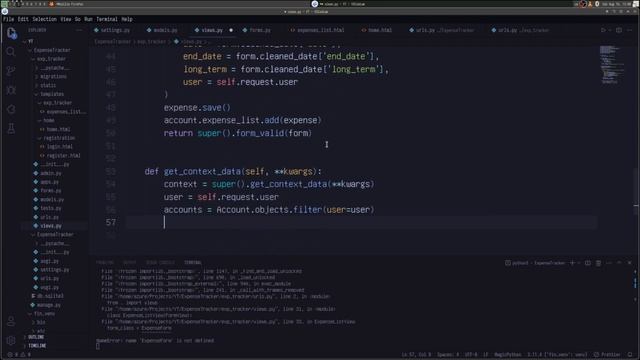Expand the TIMELINE section

[x=37, y=346]
